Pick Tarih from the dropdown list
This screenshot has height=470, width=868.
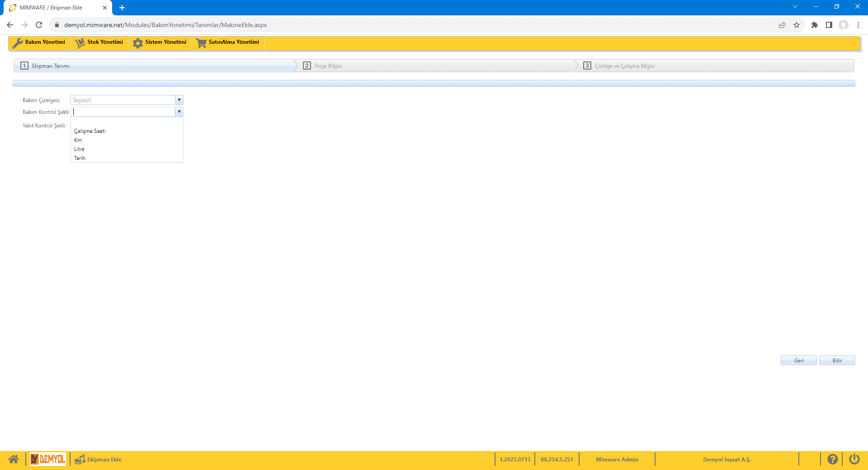(80, 158)
